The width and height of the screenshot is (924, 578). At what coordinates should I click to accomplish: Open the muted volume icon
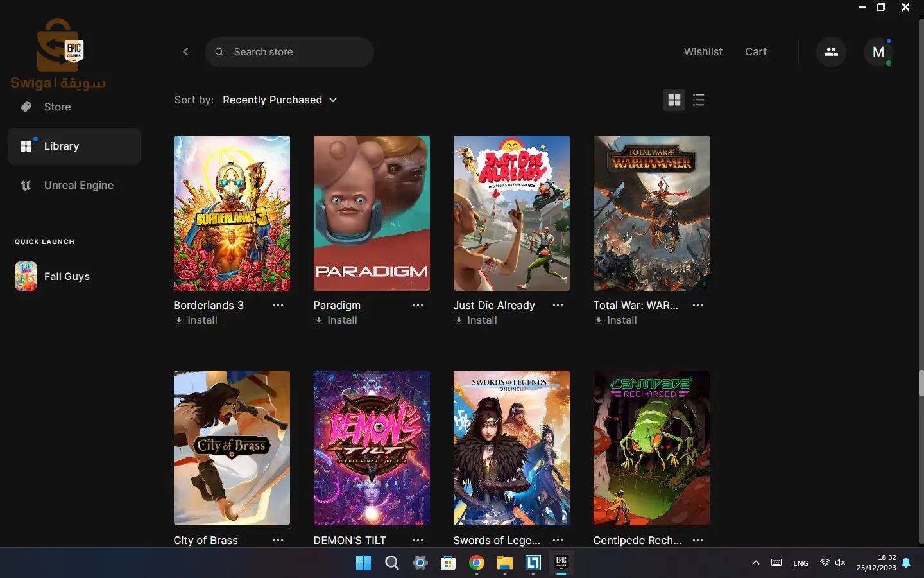[x=841, y=563]
